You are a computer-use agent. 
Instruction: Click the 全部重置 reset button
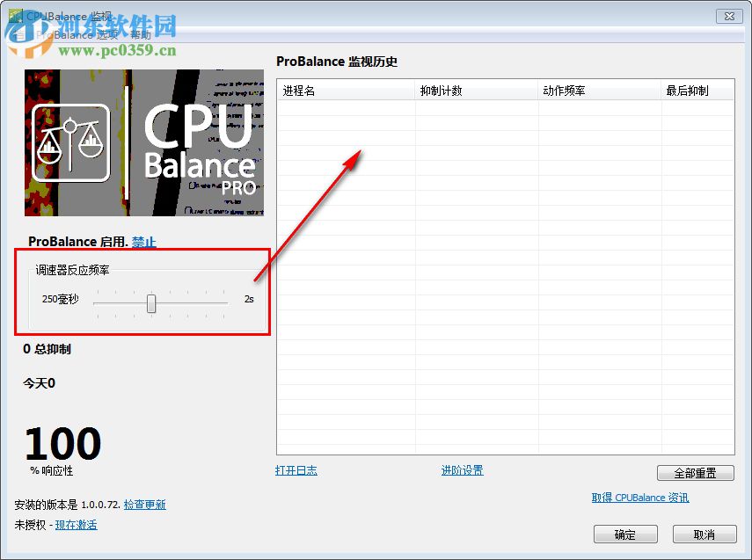click(695, 472)
